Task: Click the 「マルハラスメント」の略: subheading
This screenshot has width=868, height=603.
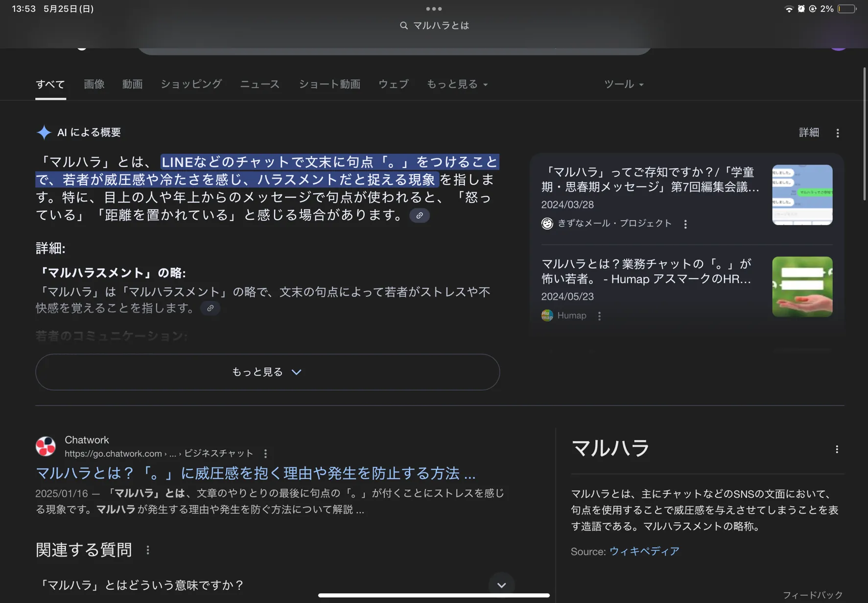Action: [x=111, y=273]
